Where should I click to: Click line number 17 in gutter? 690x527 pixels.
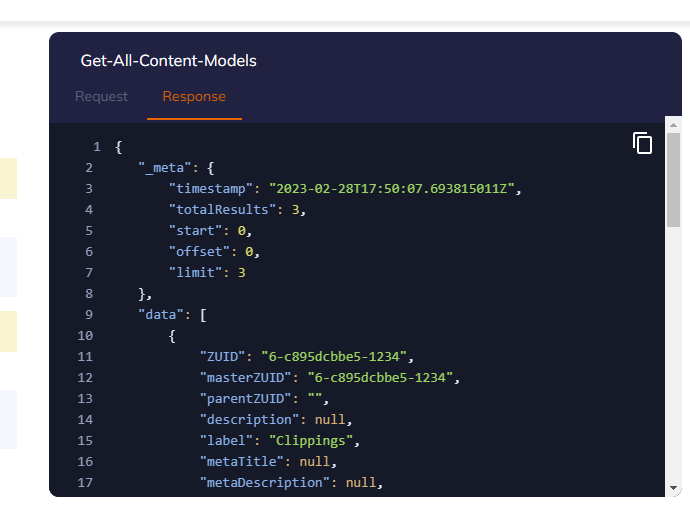(x=85, y=483)
